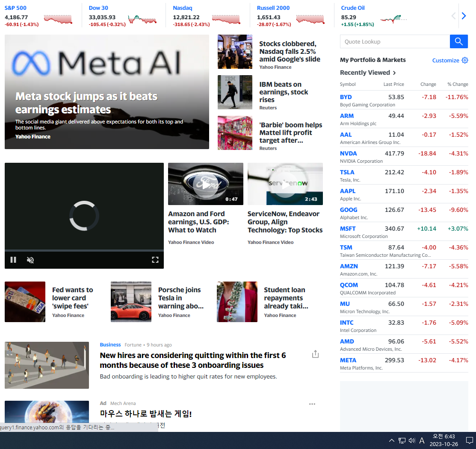Open the Mech Arena ad headline
The width and height of the screenshot is (476, 449).
click(146, 414)
